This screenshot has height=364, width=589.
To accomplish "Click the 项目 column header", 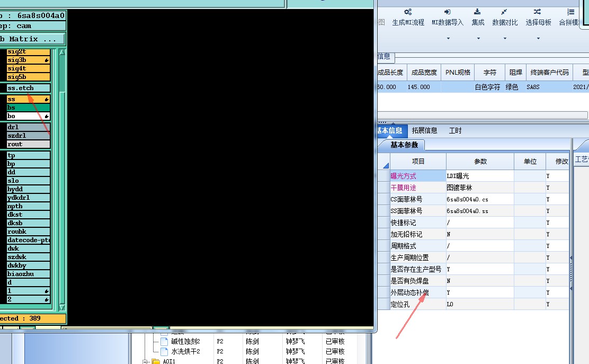I will (418, 162).
